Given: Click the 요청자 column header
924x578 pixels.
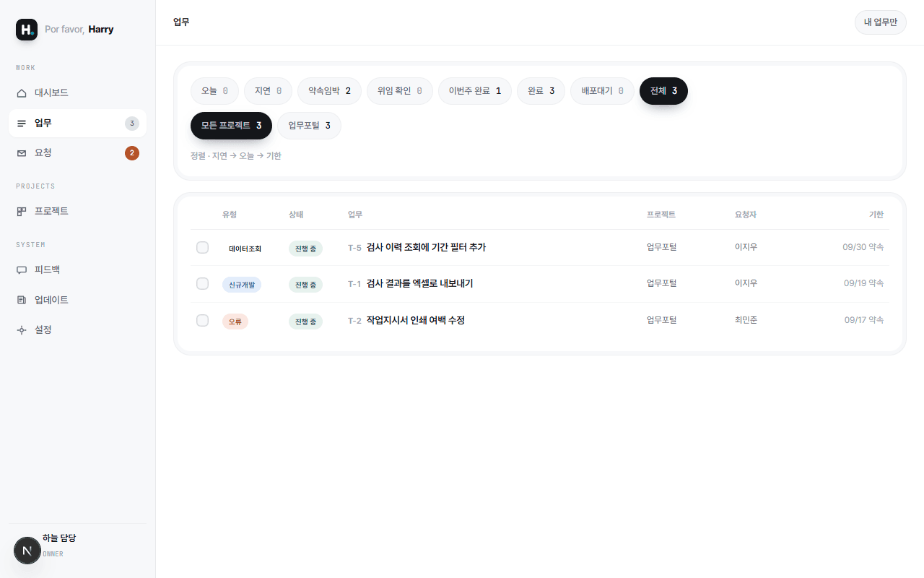Looking at the screenshot, I should tap(746, 215).
